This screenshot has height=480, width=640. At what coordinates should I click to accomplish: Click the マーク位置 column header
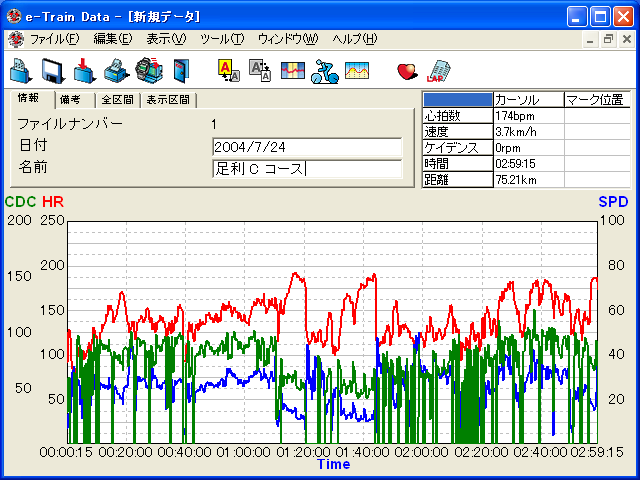(x=595, y=100)
